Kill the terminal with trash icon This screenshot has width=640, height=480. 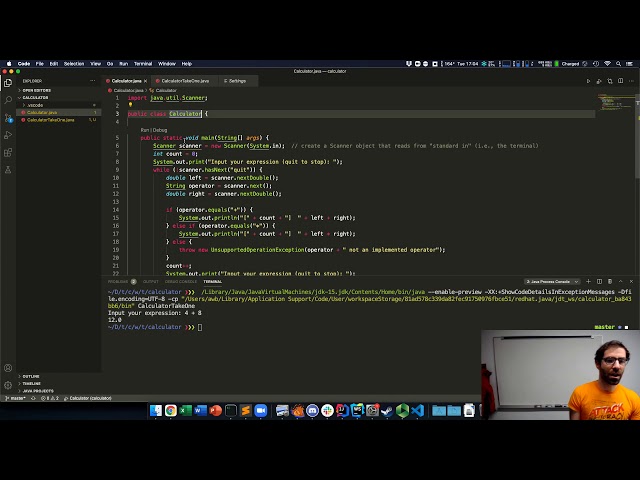[x=610, y=281]
